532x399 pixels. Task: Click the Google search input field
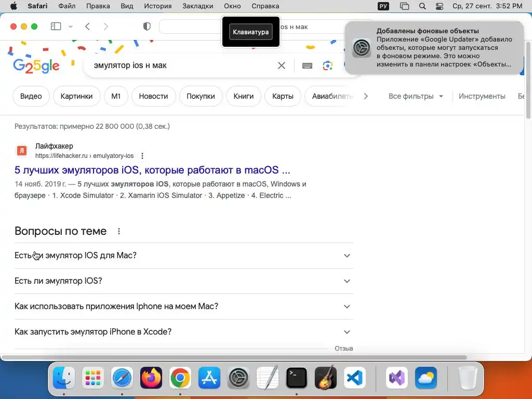[183, 65]
